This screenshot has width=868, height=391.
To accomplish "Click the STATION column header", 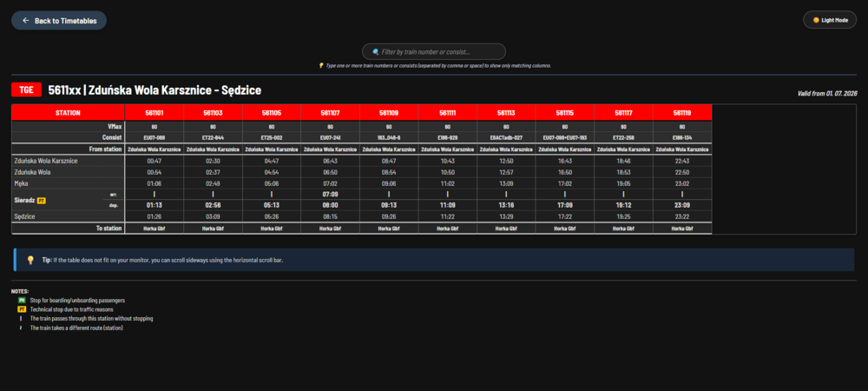I will (x=68, y=113).
